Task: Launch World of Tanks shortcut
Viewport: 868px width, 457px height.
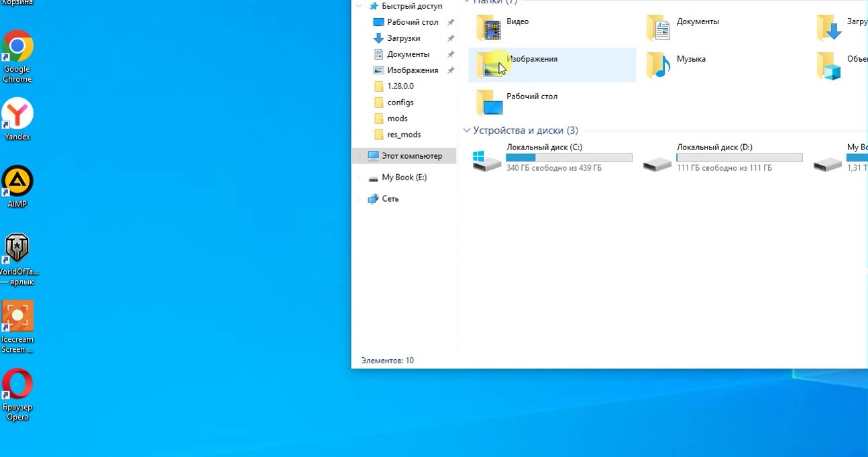Action: (17, 249)
